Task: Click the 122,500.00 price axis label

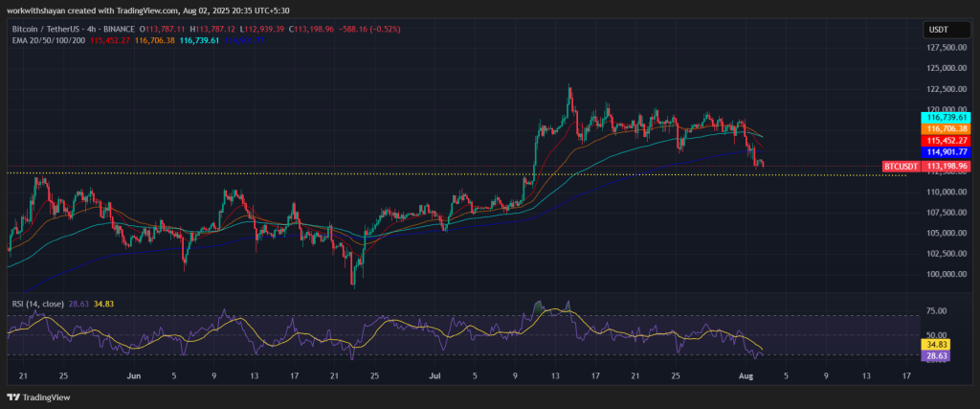Action: point(946,89)
